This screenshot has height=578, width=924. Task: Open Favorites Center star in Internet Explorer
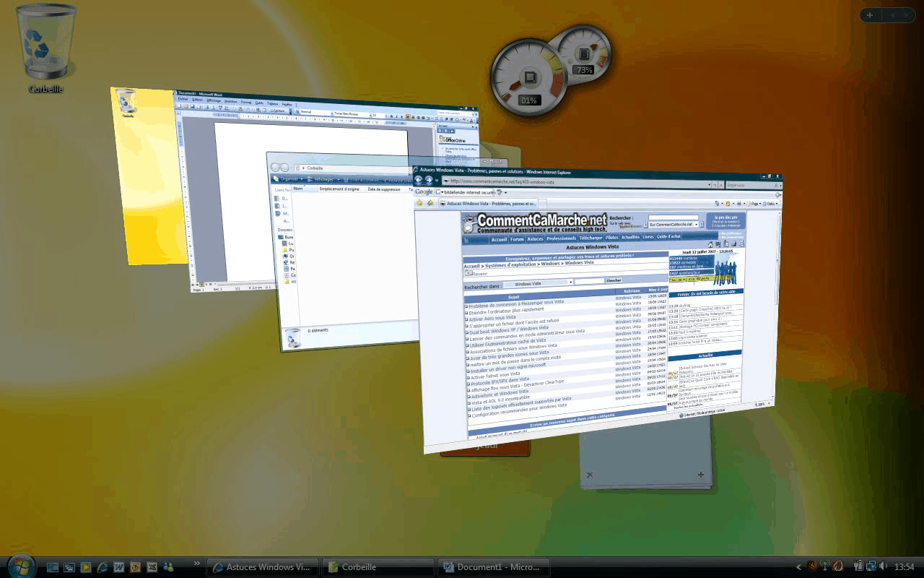(419, 203)
